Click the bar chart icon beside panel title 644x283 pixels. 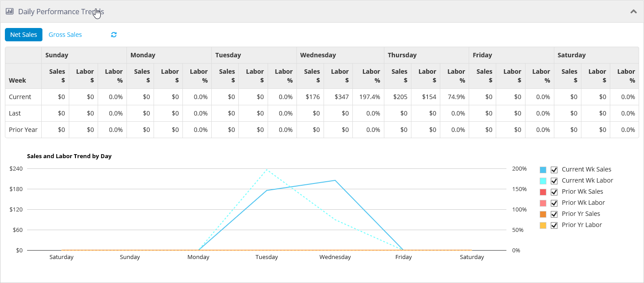coord(9,11)
